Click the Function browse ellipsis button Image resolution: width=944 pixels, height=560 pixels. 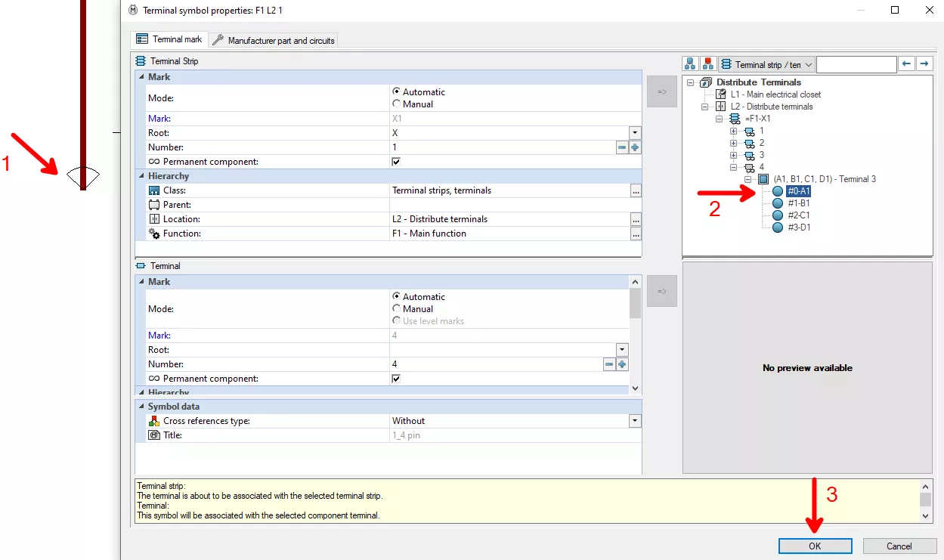[636, 234]
